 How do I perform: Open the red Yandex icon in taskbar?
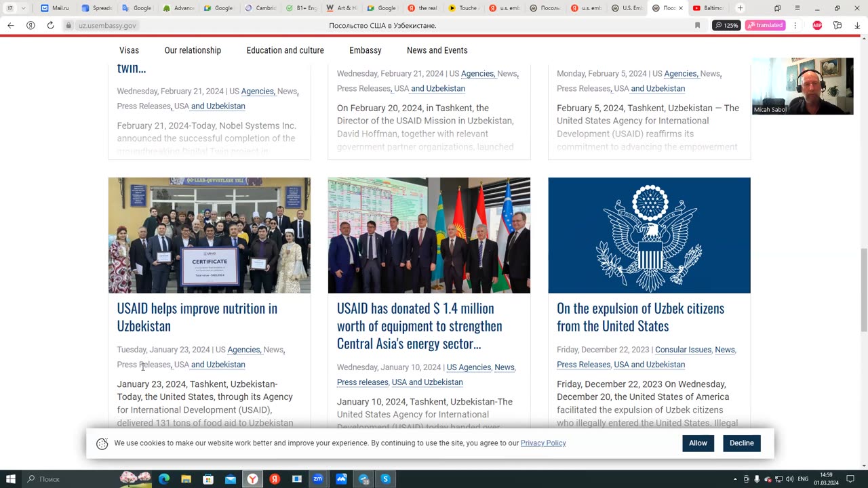click(x=275, y=479)
